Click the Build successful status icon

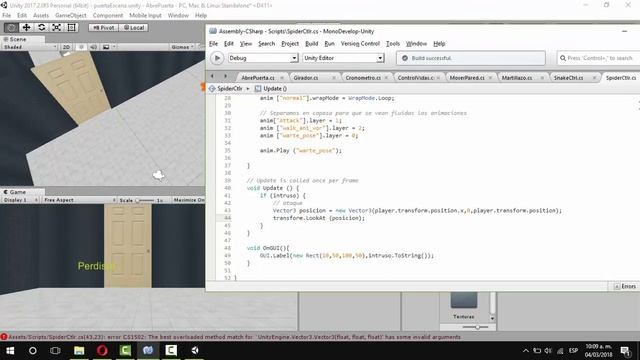(405, 58)
